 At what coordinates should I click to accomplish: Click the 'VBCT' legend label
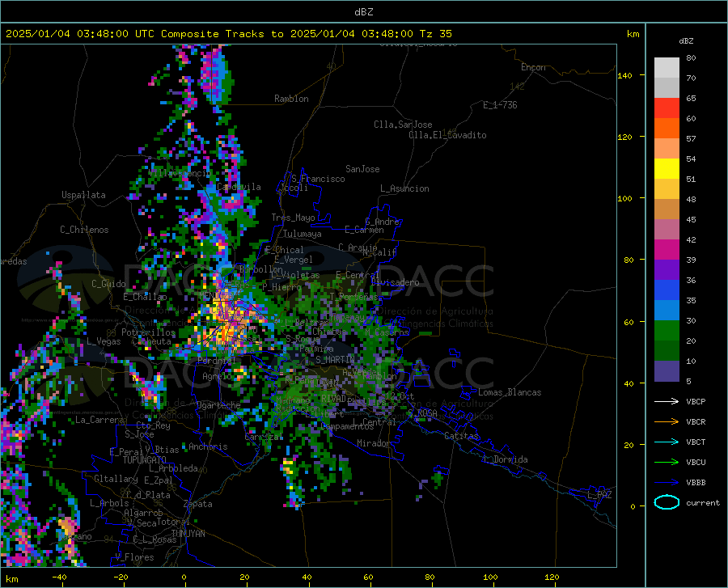tap(696, 442)
